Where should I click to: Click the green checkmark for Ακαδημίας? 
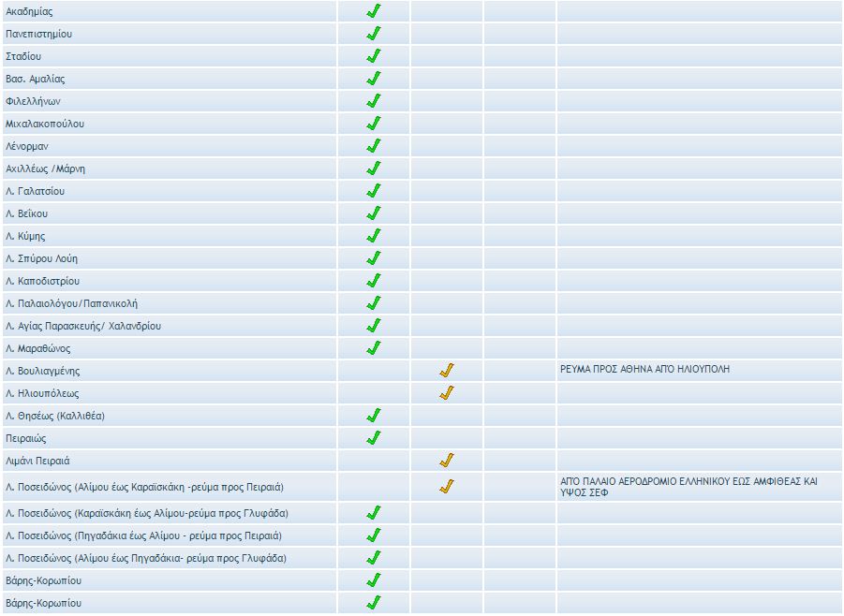[x=373, y=11]
